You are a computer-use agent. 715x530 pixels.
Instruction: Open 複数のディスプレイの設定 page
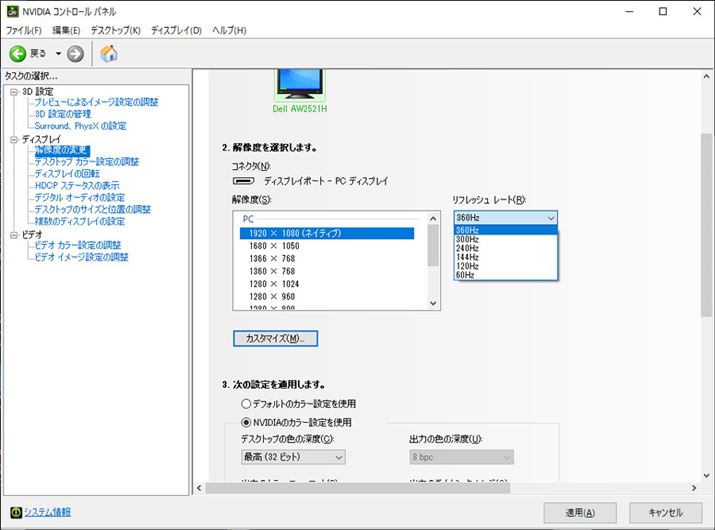(x=80, y=221)
